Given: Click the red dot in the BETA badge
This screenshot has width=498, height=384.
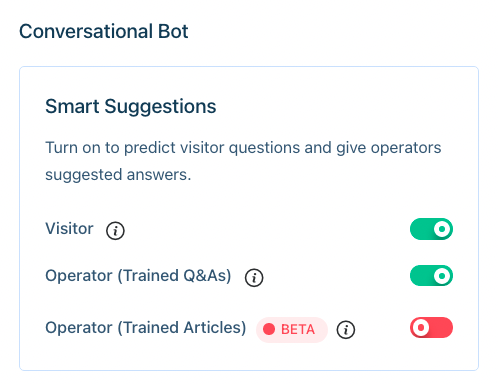Looking at the screenshot, I should click(269, 329).
